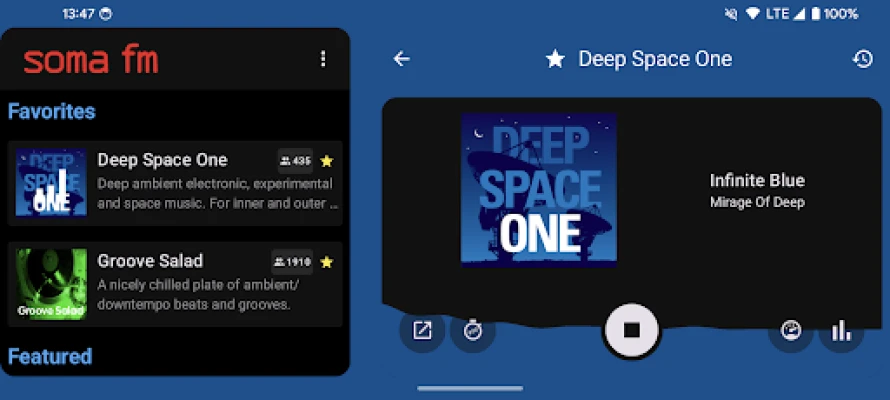Click the Groove Salad vinyl thumbnail
This screenshot has height=400, width=890.
[51, 284]
